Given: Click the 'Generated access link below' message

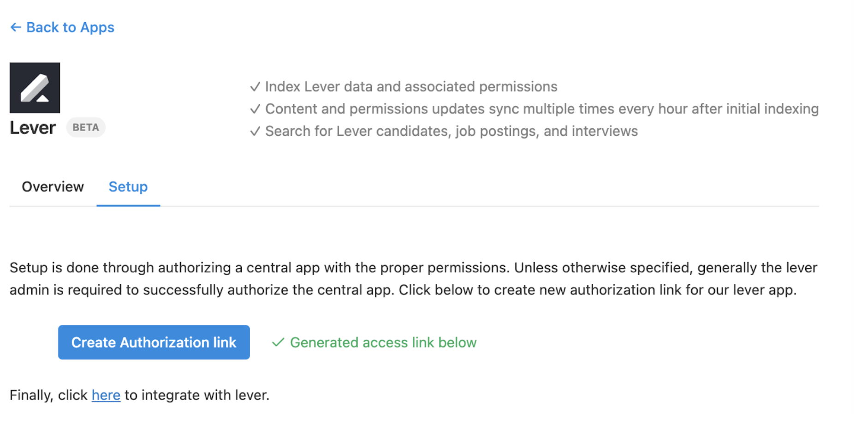Looking at the screenshot, I should 383,343.
